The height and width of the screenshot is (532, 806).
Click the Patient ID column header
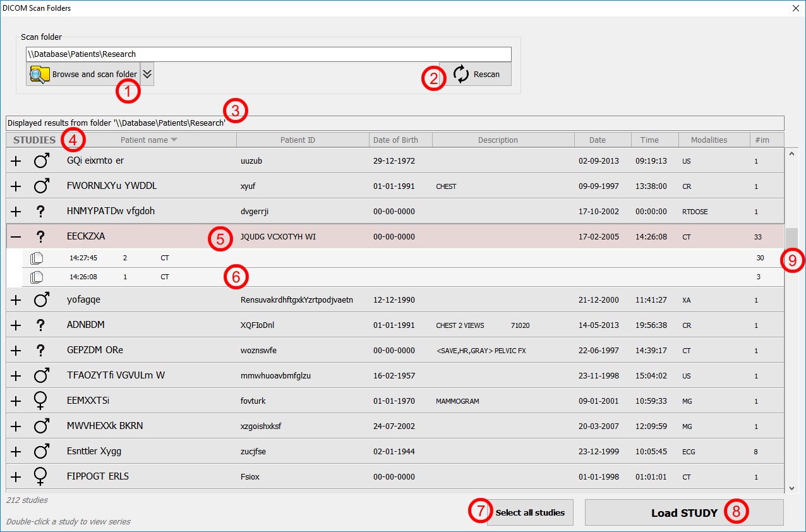[x=303, y=140]
